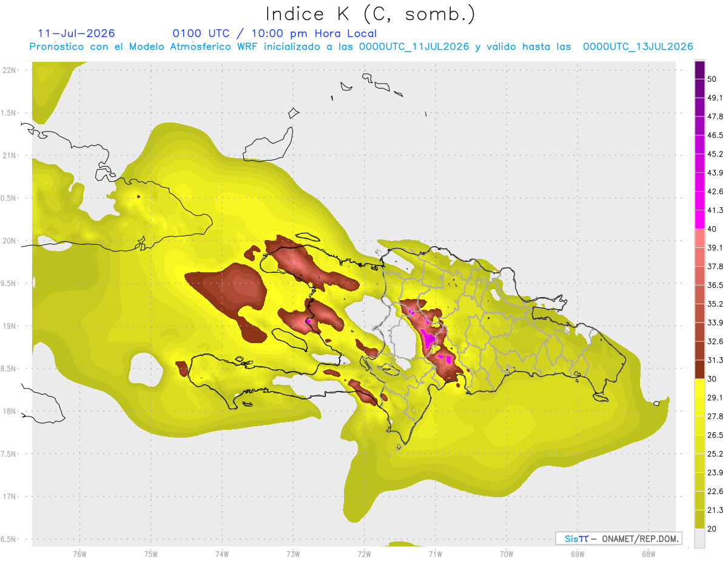
Task: Click the "19N" latitude label
Action: pos(9,326)
